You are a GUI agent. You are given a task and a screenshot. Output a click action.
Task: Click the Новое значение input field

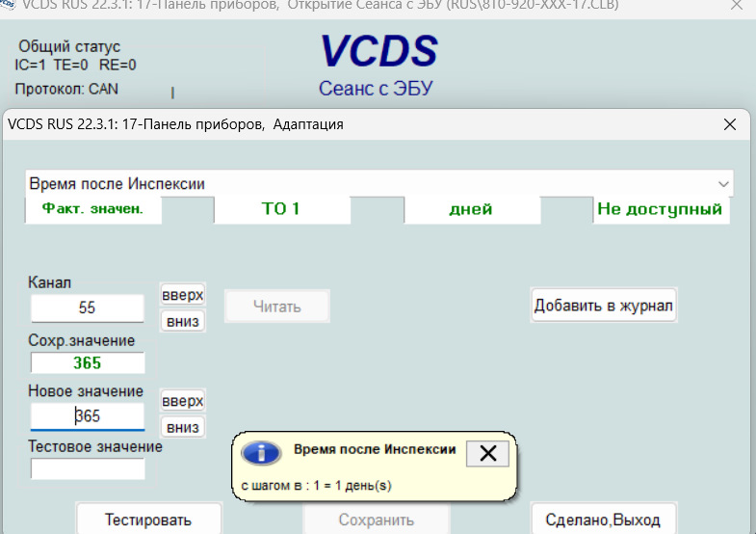pyautogui.click(x=88, y=415)
